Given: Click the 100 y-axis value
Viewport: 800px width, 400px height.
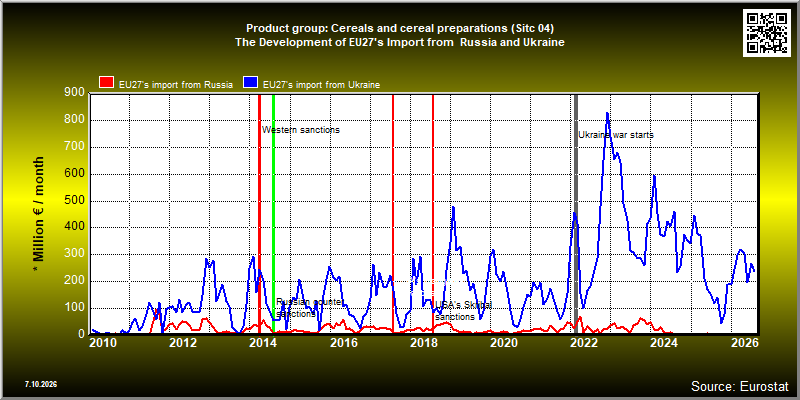Looking at the screenshot, I should coord(76,308).
